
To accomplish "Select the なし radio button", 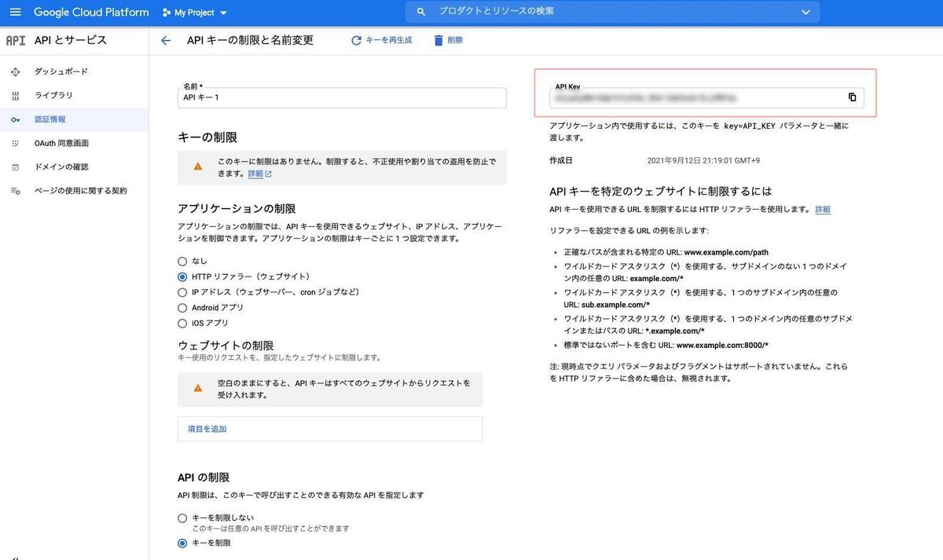I will (x=182, y=261).
